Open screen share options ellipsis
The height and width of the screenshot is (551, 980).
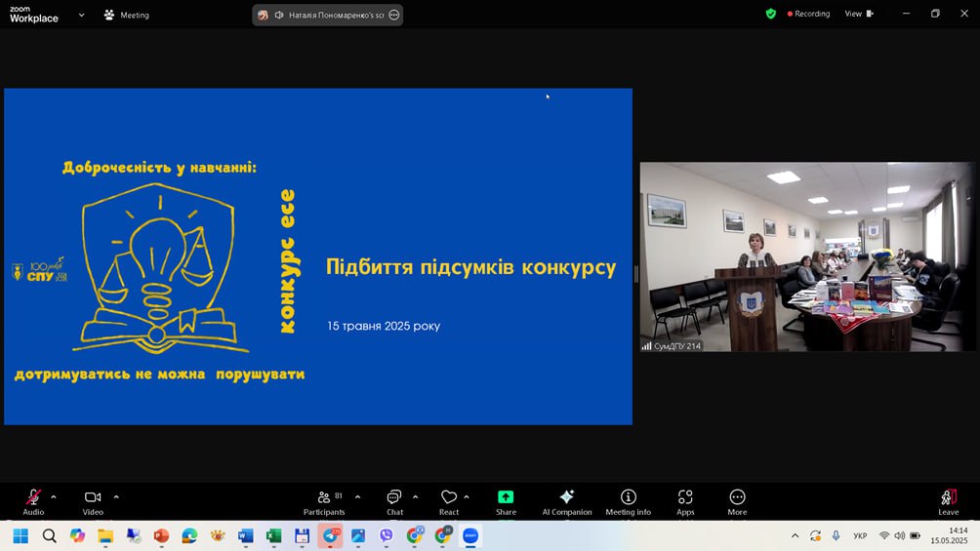(x=393, y=15)
